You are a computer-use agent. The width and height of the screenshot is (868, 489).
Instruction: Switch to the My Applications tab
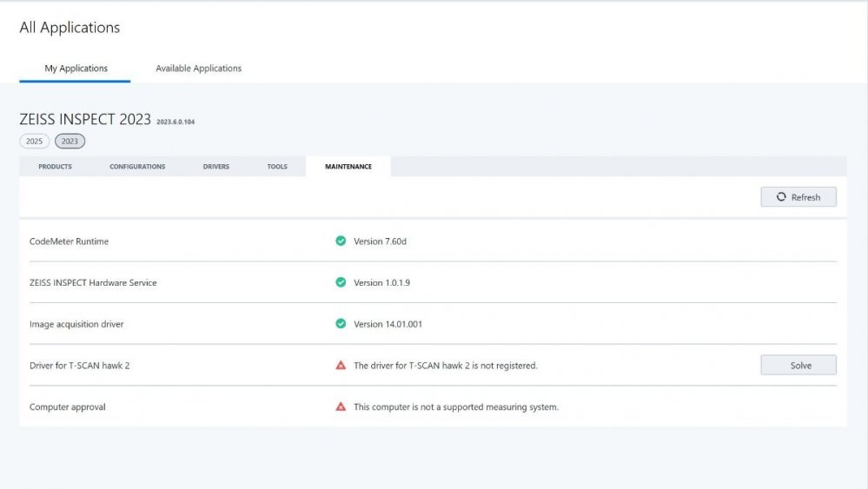(76, 69)
